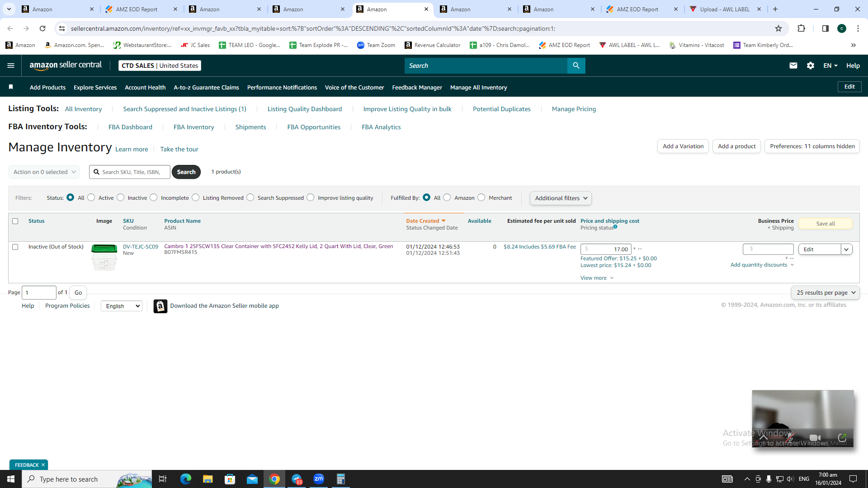Click the bookmark flag icon in navigation bar
Screen dimensions: 868x488
(x=11, y=87)
